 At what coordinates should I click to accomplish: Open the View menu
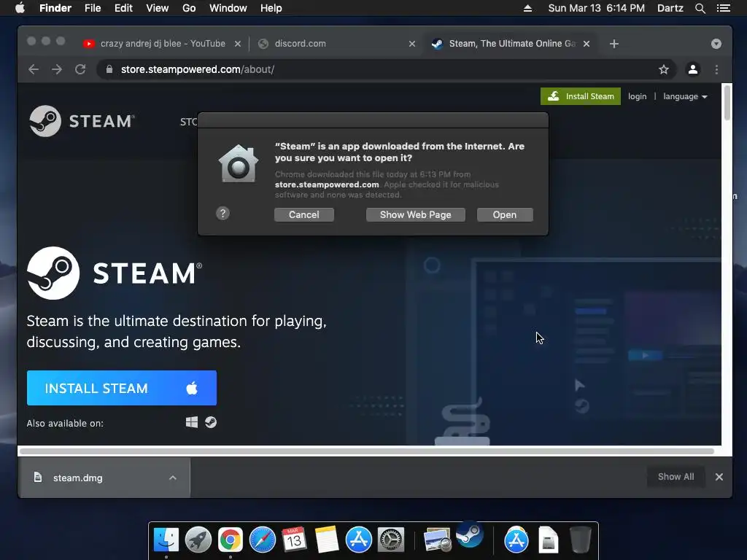click(x=158, y=8)
